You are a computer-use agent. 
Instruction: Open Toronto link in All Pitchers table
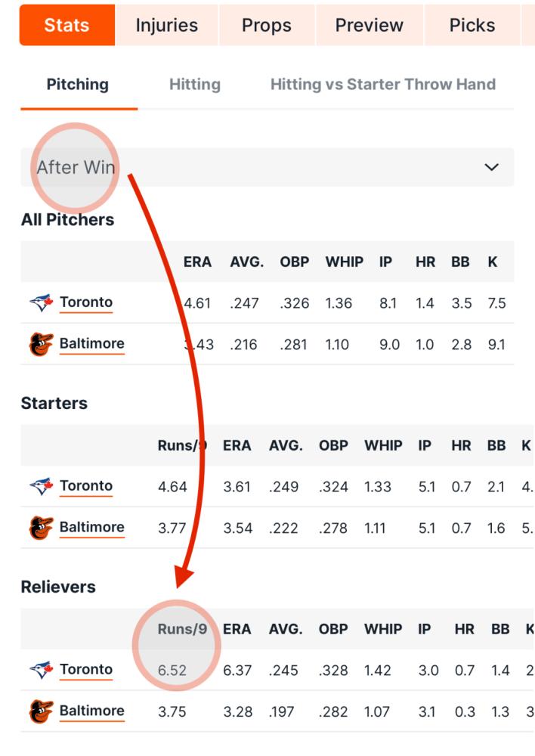coord(86,302)
